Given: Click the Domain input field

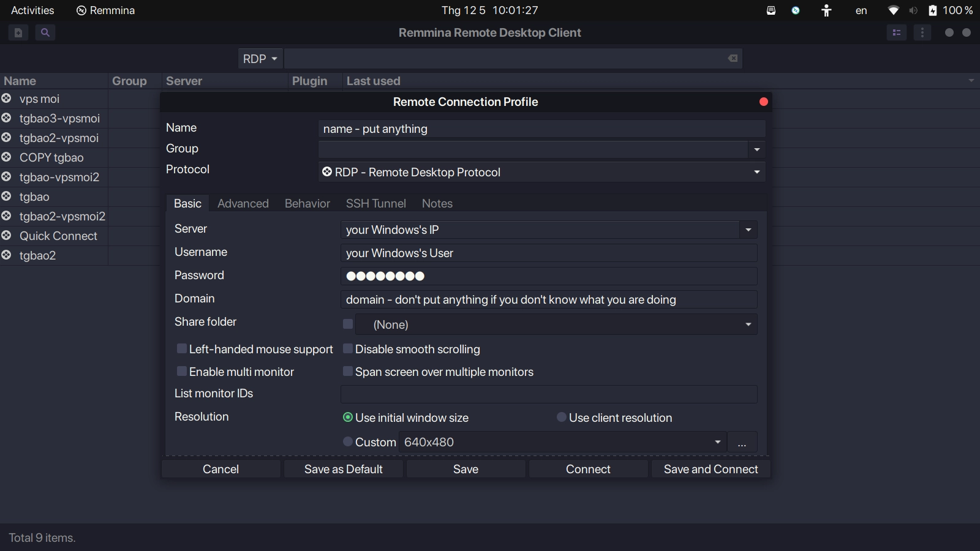Looking at the screenshot, I should pyautogui.click(x=549, y=299).
